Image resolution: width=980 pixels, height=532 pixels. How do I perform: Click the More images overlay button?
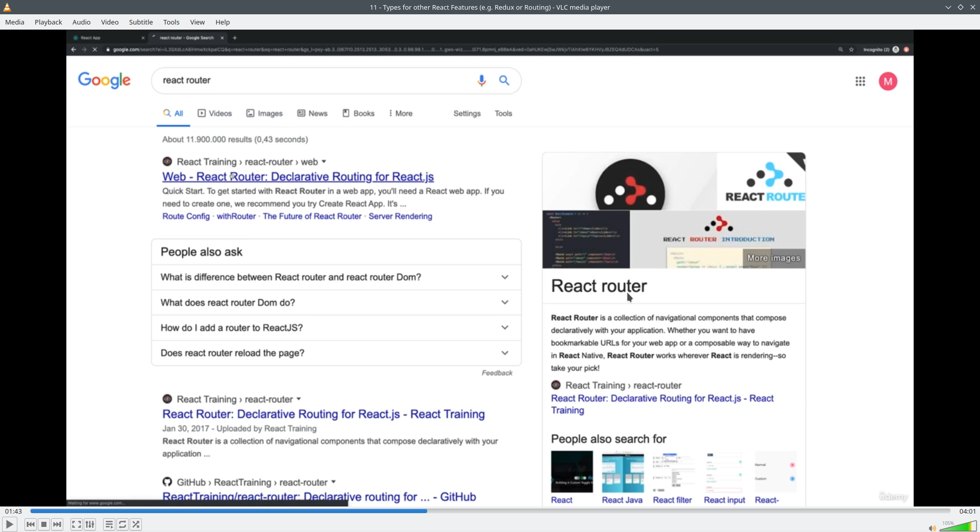point(774,258)
